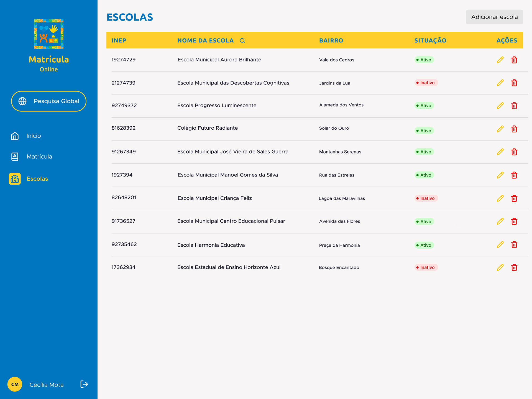Select INEP number 17362934
The height and width of the screenshot is (399, 532).
point(123,267)
